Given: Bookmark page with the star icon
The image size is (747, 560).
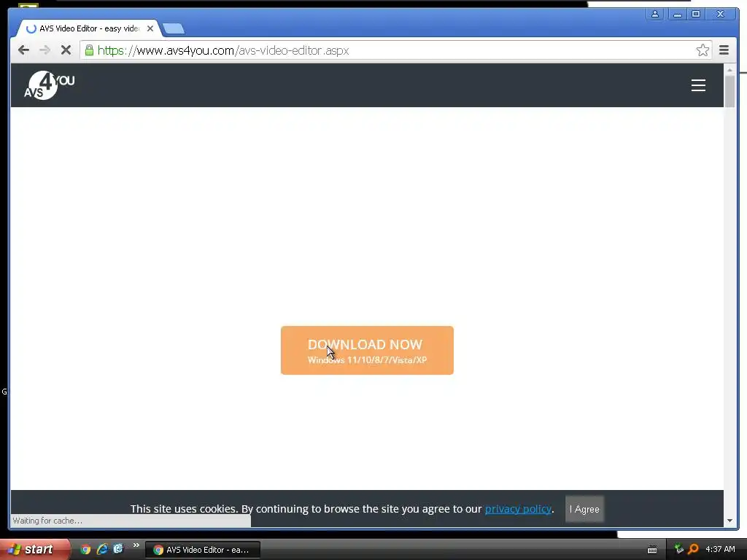Looking at the screenshot, I should 703,50.
